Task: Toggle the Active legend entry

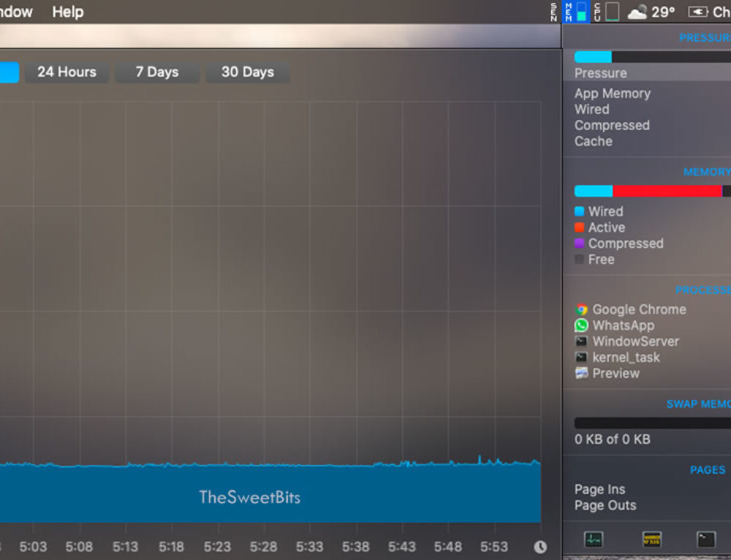Action: pyautogui.click(x=606, y=227)
